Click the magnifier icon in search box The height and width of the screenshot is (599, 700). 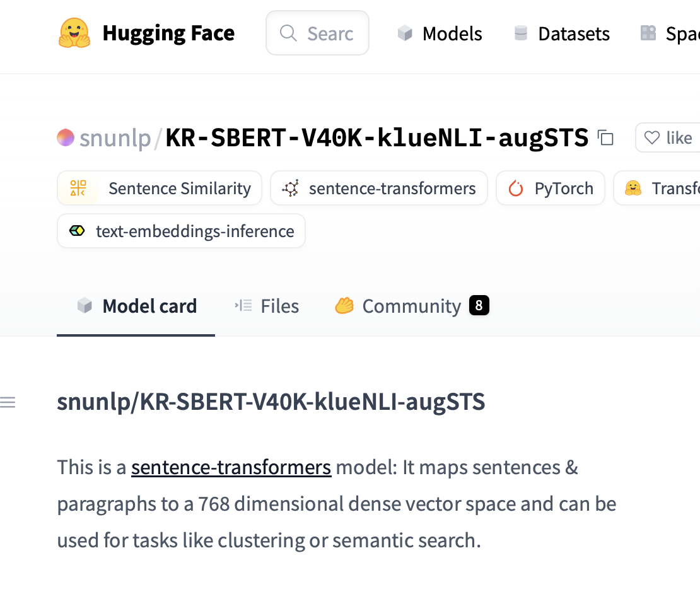click(x=288, y=33)
